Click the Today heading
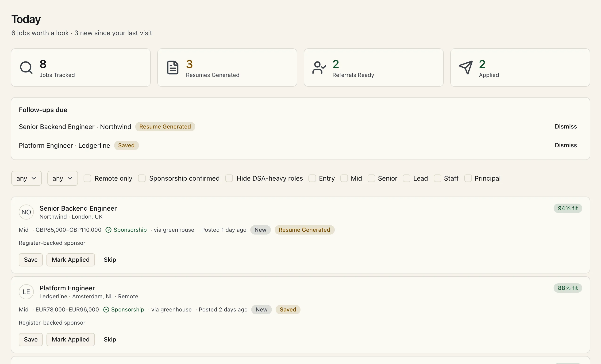Image resolution: width=601 pixels, height=364 pixels. (x=26, y=19)
